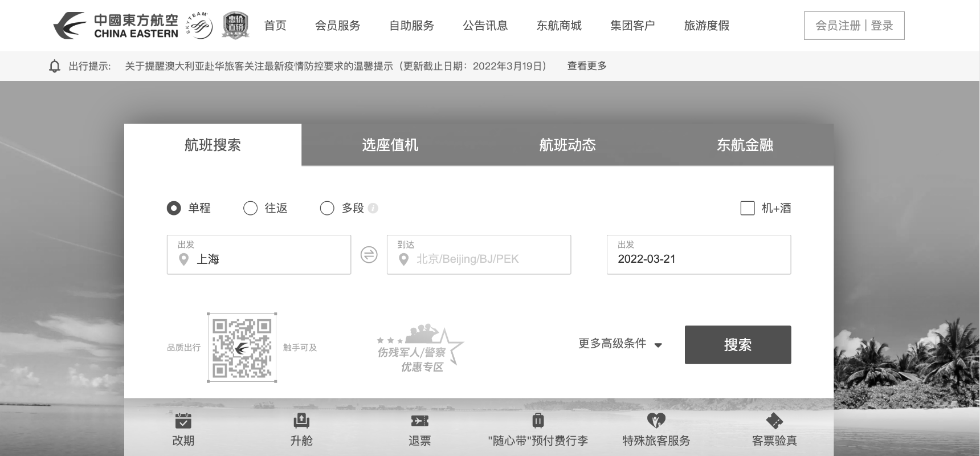Screen dimensions: 980x456
Task: Enable the 机+酒 checkbox
Action: point(747,208)
